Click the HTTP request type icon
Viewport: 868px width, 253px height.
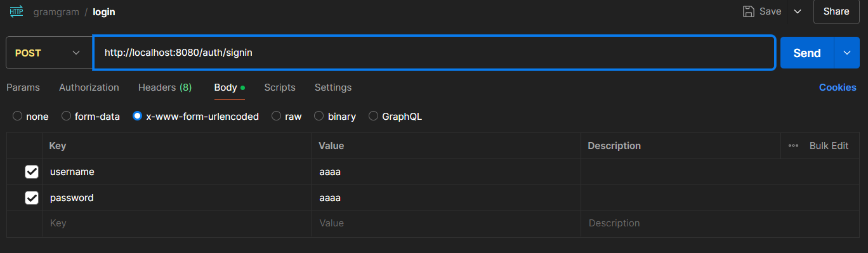coord(16,11)
